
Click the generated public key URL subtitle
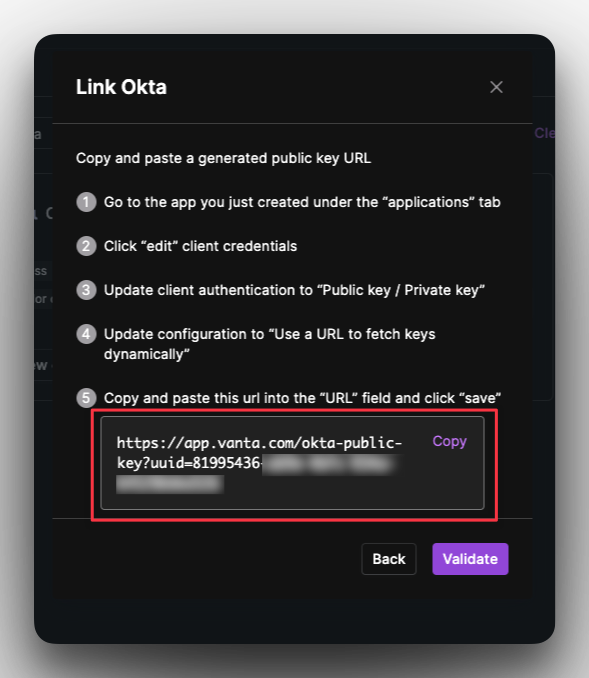[223, 158]
